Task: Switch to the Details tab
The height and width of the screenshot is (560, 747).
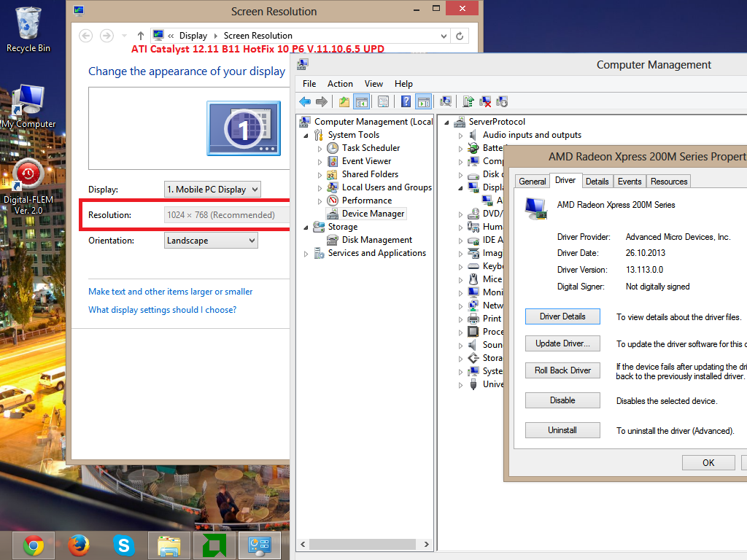Action: 597,182
